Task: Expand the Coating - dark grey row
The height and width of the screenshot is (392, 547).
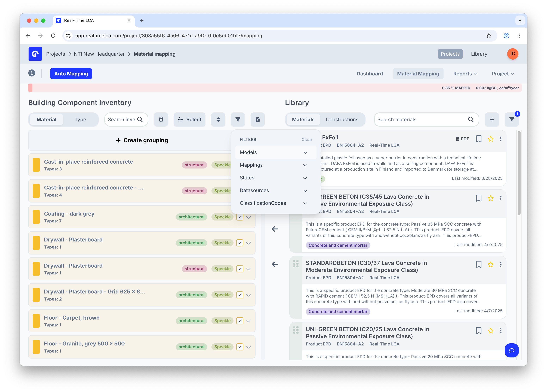Action: 249,217
